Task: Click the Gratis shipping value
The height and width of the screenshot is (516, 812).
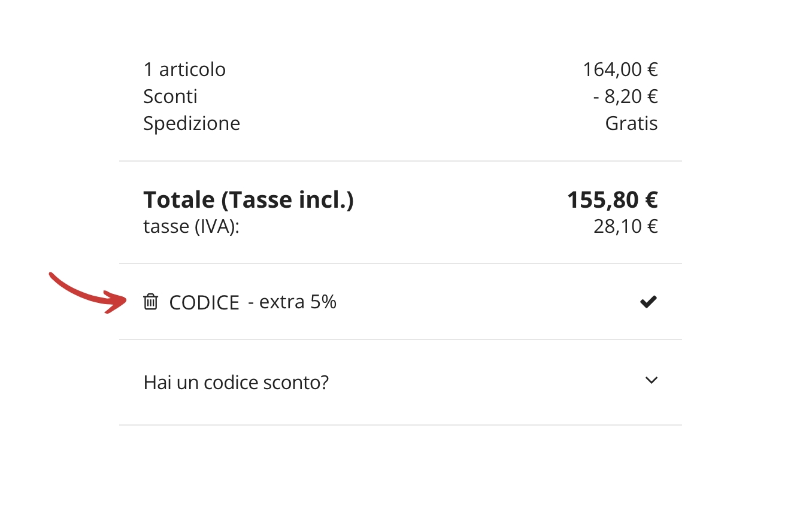Action: pyautogui.click(x=631, y=123)
